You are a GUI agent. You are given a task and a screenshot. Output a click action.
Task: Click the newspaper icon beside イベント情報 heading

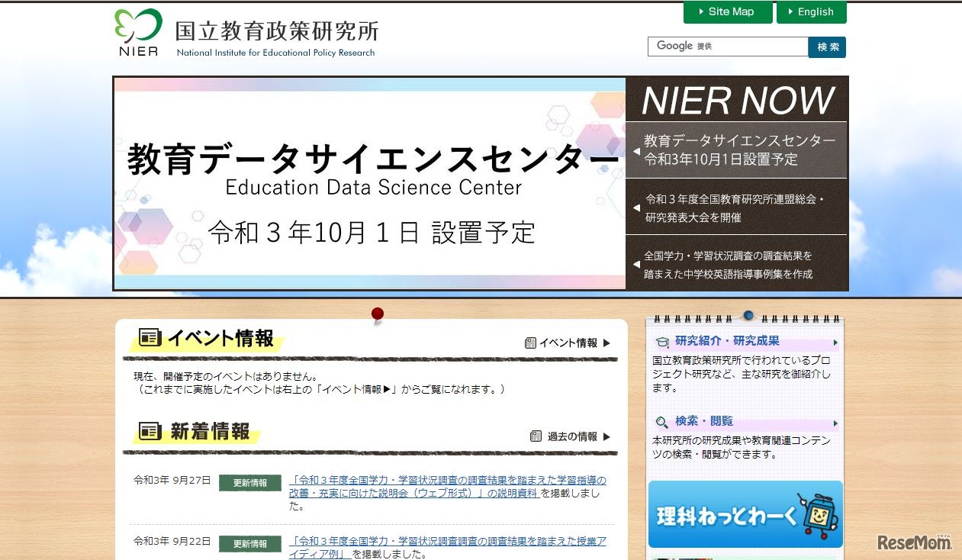150,336
